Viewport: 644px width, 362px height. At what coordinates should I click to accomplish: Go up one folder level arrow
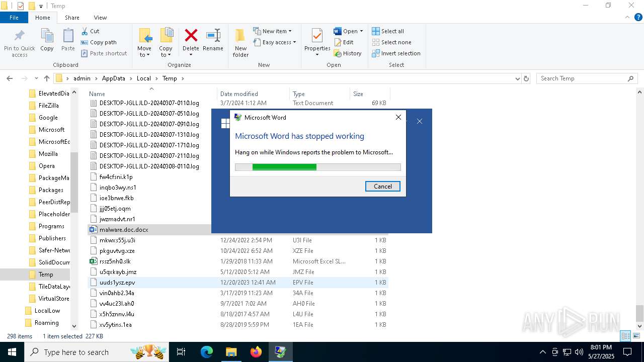[47, 78]
